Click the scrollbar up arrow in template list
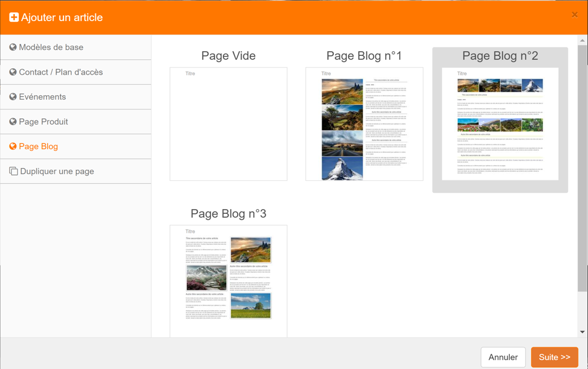The image size is (588, 369). pos(582,41)
